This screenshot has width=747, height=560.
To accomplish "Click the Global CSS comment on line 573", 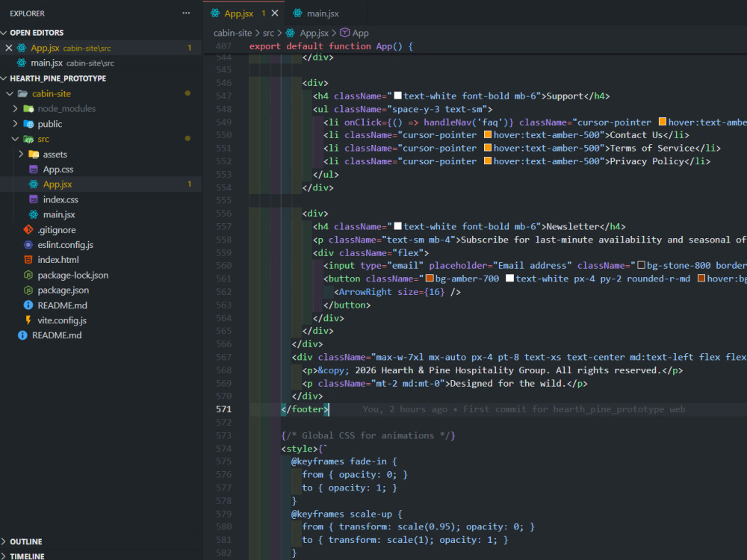I will (368, 435).
